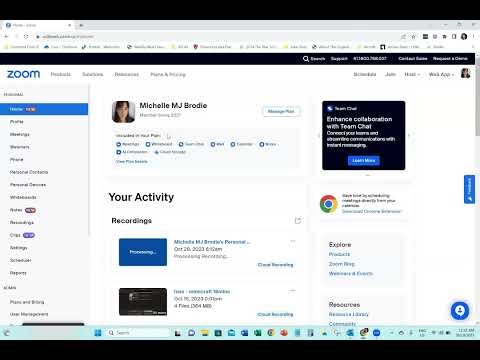This screenshot has width=480, height=360.
Task: Open the chat assistant bubble icon
Action: click(460, 311)
